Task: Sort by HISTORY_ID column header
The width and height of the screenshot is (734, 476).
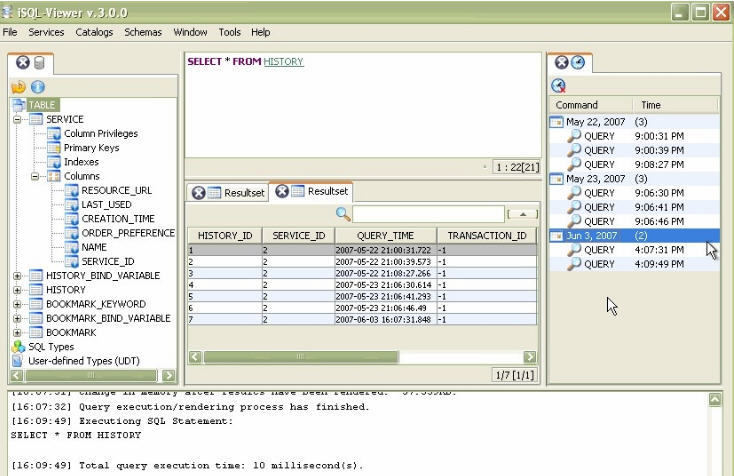Action: pos(225,235)
